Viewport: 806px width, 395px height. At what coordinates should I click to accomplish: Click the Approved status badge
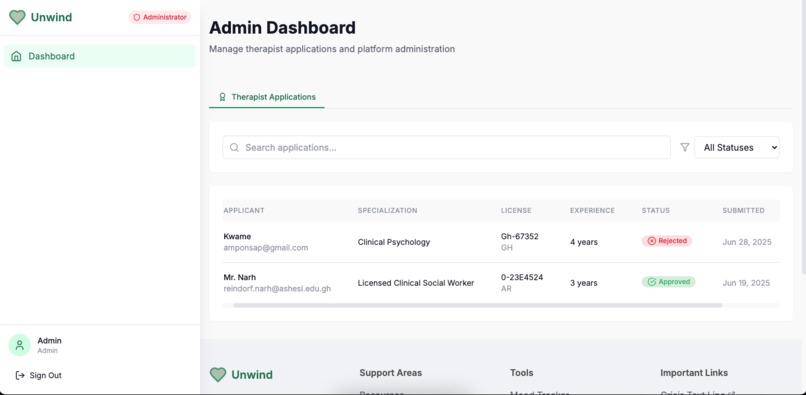[668, 282]
